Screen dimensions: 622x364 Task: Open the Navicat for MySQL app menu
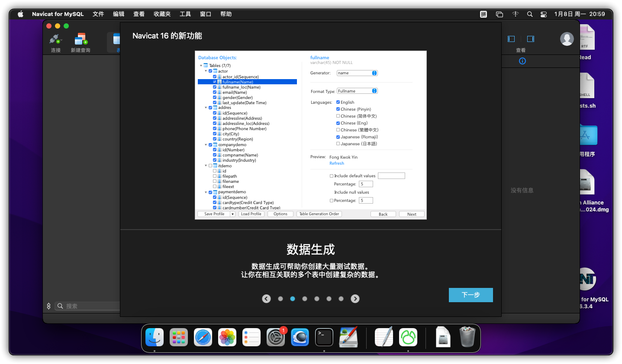pyautogui.click(x=58, y=14)
